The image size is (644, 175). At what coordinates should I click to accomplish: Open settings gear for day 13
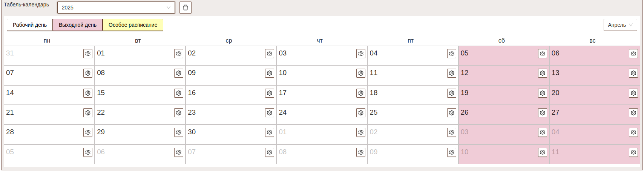[633, 73]
